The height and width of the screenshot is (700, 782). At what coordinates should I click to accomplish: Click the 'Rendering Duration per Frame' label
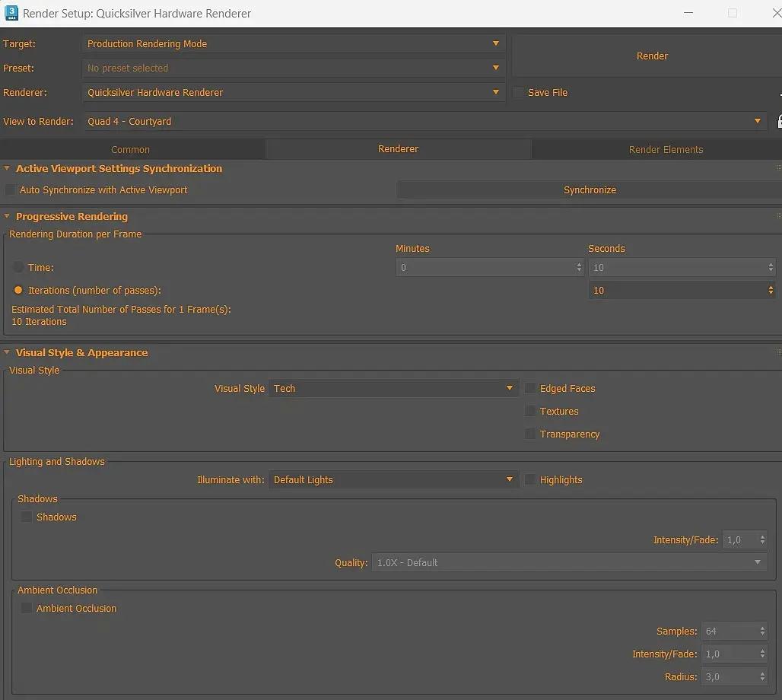75,234
